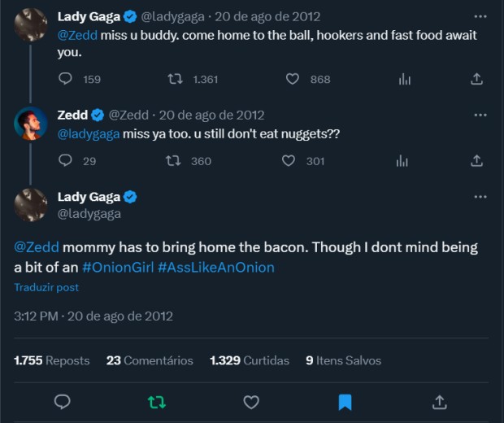The width and height of the screenshot is (504, 423).
Task: Repost the tweet with 1.361 reposts
Action: [x=173, y=79]
